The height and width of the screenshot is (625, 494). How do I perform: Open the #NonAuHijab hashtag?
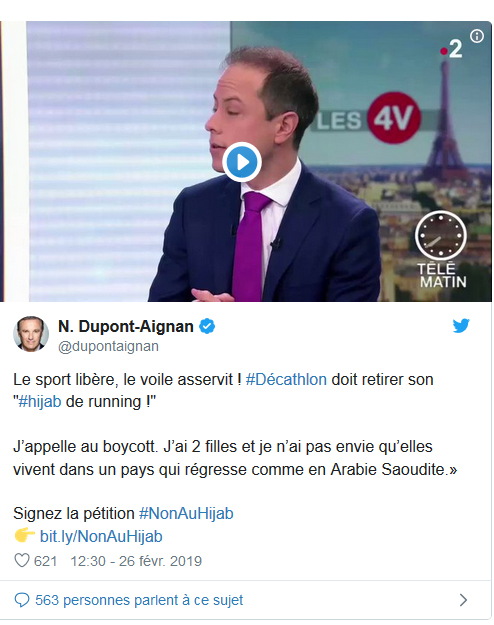point(186,513)
